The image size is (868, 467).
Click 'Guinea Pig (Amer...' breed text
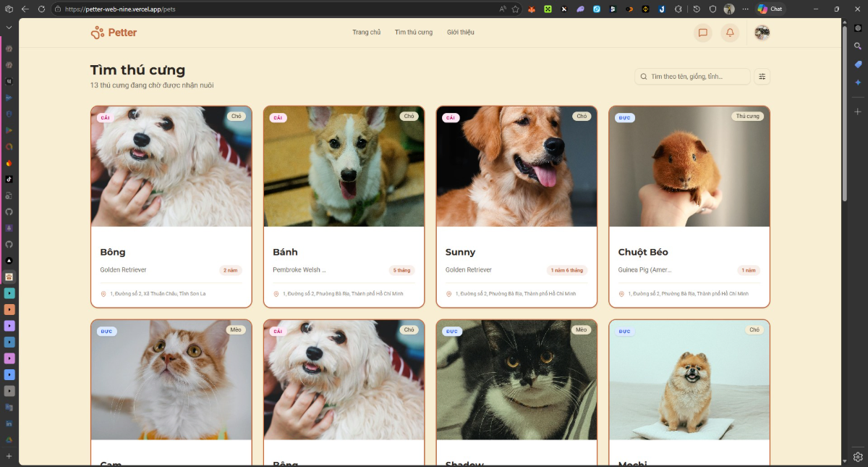pos(645,270)
